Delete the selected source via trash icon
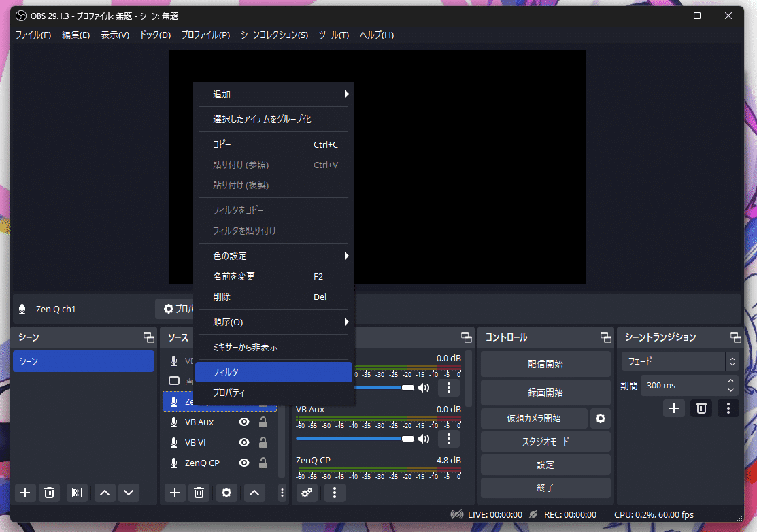 pyautogui.click(x=199, y=493)
